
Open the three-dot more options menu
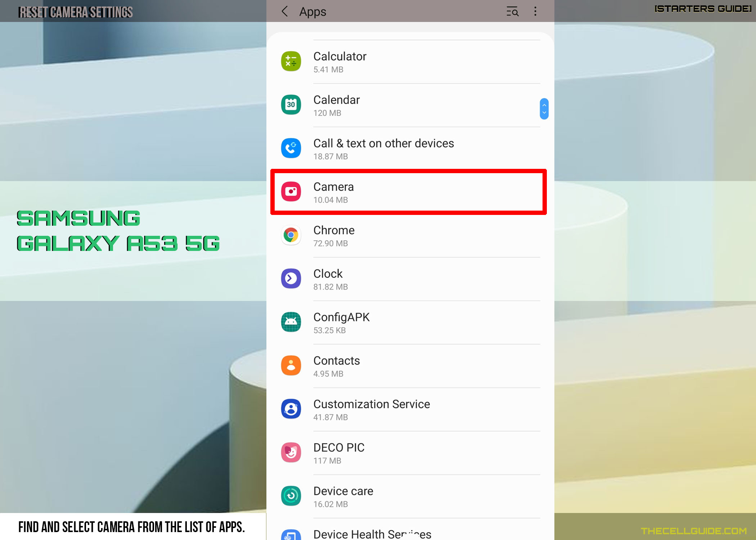click(x=535, y=12)
